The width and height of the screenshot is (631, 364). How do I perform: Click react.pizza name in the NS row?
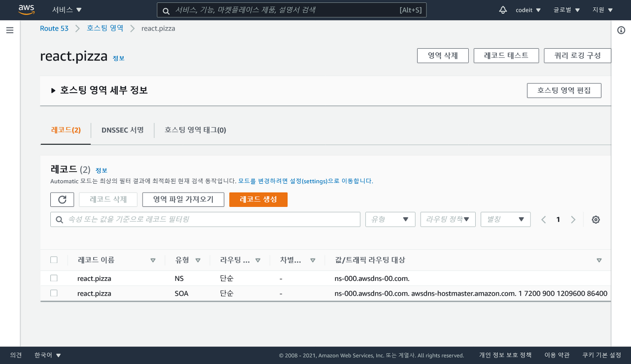(94, 278)
